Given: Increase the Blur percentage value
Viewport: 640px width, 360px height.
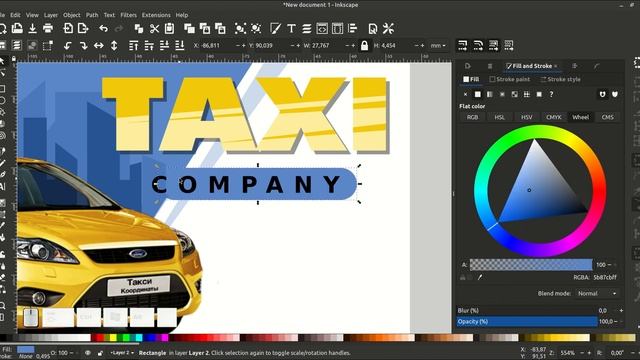Looking at the screenshot, I should click(x=621, y=311).
